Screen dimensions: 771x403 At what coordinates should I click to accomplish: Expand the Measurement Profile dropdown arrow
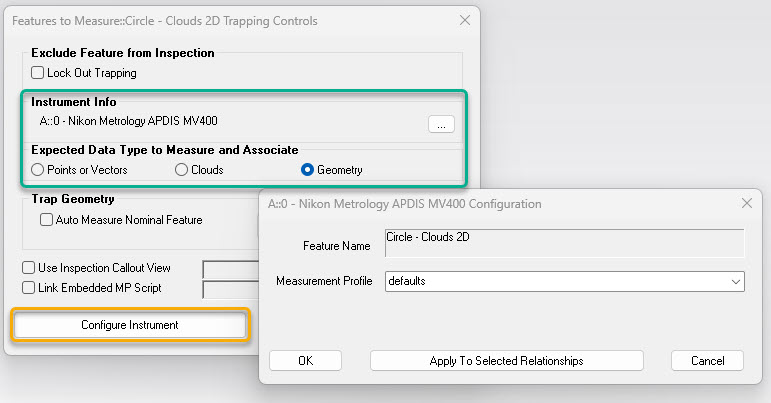click(736, 282)
